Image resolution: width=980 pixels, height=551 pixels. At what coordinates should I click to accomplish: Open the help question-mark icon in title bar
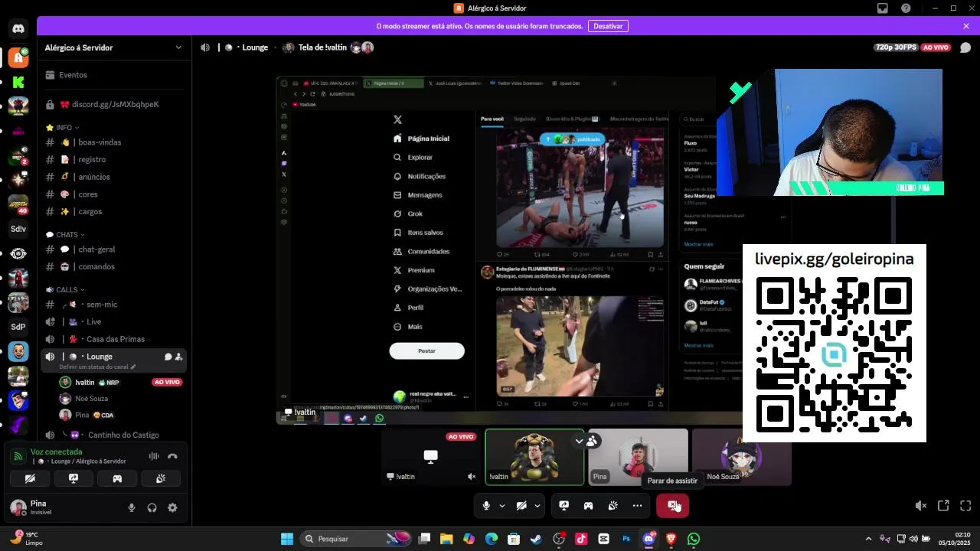click(906, 8)
